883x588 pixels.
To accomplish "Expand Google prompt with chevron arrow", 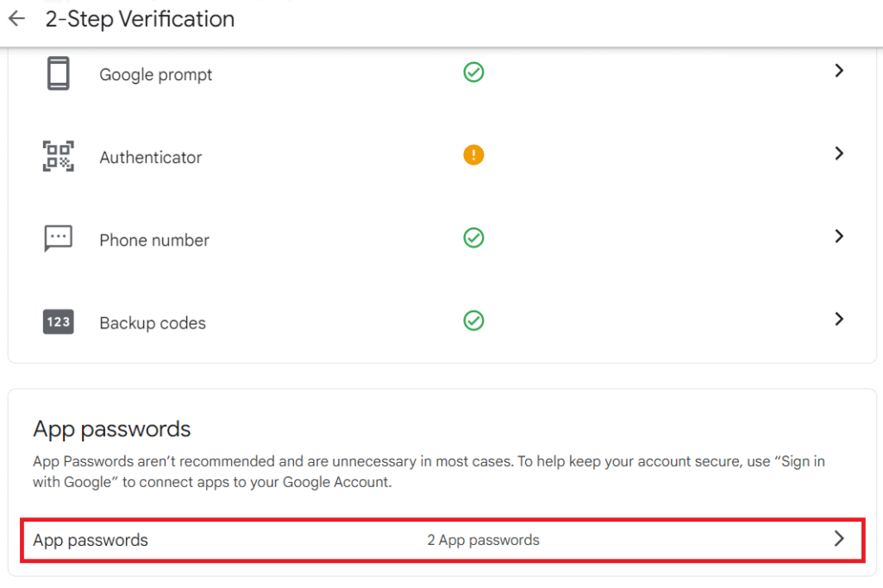I will tap(839, 71).
